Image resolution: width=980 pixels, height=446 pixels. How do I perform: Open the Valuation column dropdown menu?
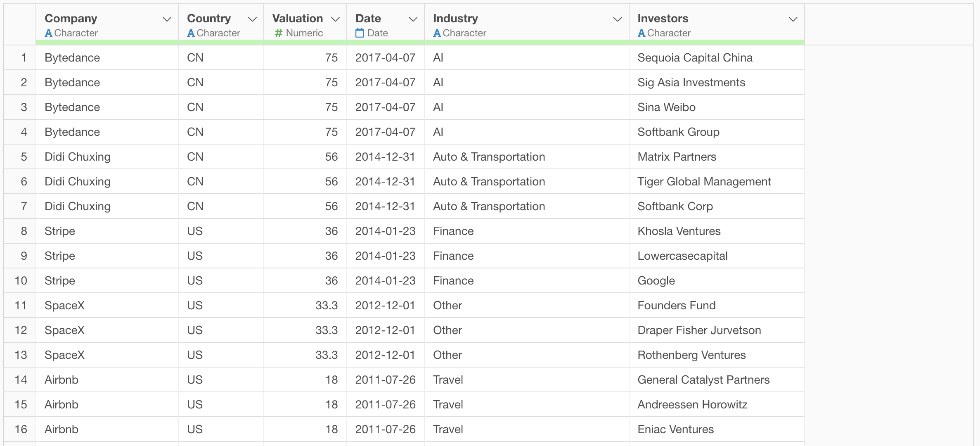(x=336, y=19)
